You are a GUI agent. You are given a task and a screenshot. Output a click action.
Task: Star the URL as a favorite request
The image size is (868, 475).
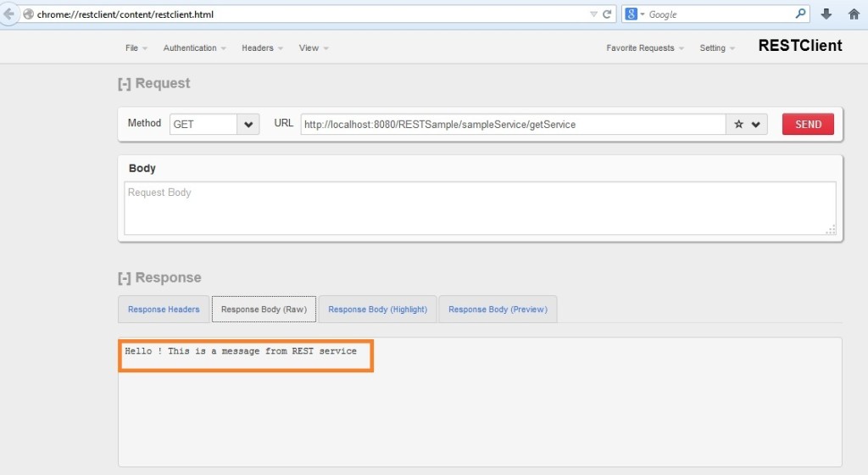738,125
